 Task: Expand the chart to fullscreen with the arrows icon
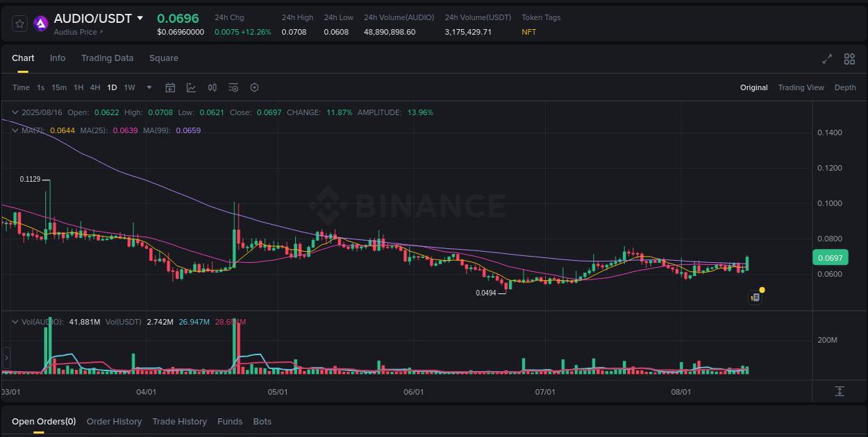click(826, 60)
